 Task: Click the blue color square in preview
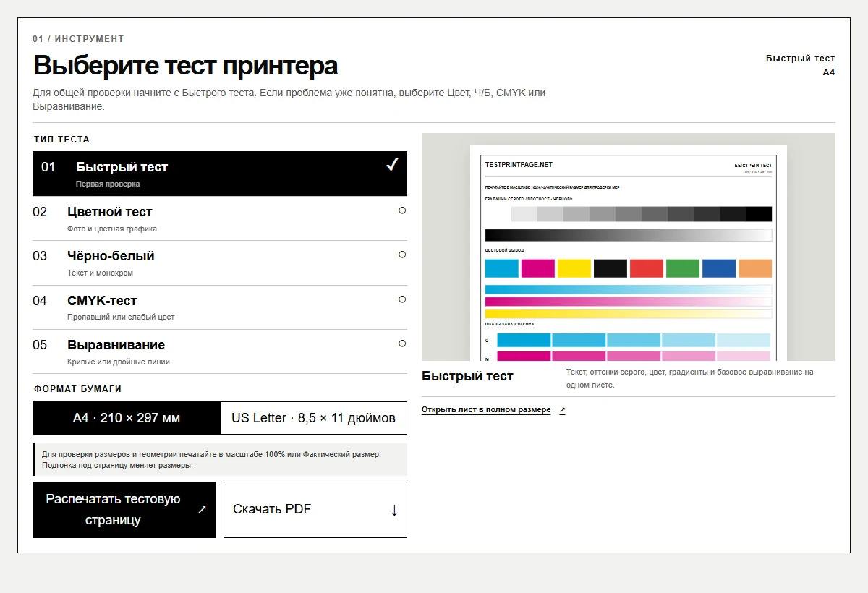click(719, 268)
